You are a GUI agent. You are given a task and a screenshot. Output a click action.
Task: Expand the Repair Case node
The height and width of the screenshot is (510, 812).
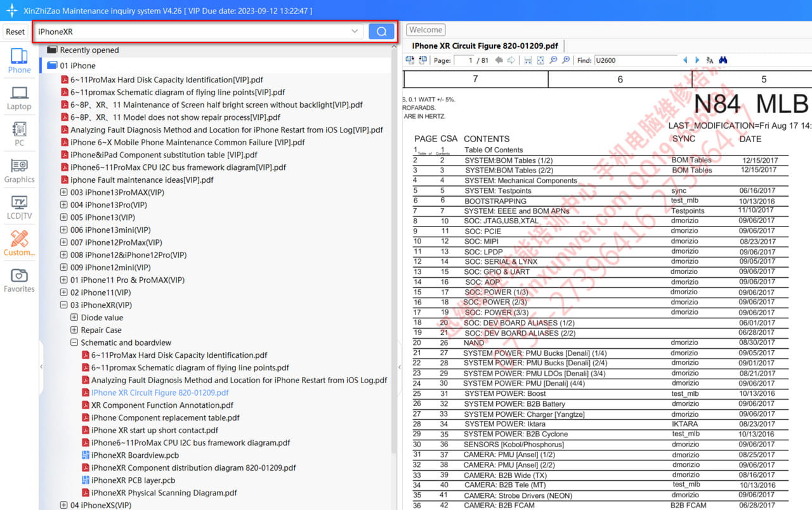74,330
